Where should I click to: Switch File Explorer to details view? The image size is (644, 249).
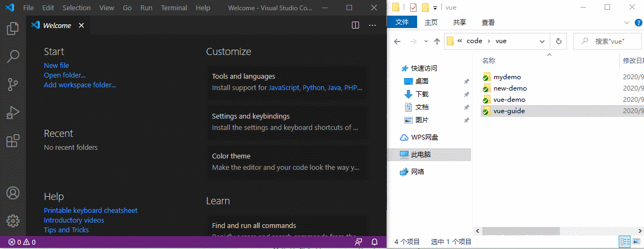click(625, 241)
